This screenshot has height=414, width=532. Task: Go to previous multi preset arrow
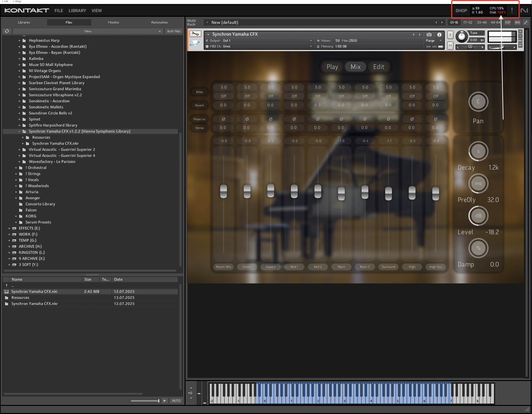coord(436,23)
